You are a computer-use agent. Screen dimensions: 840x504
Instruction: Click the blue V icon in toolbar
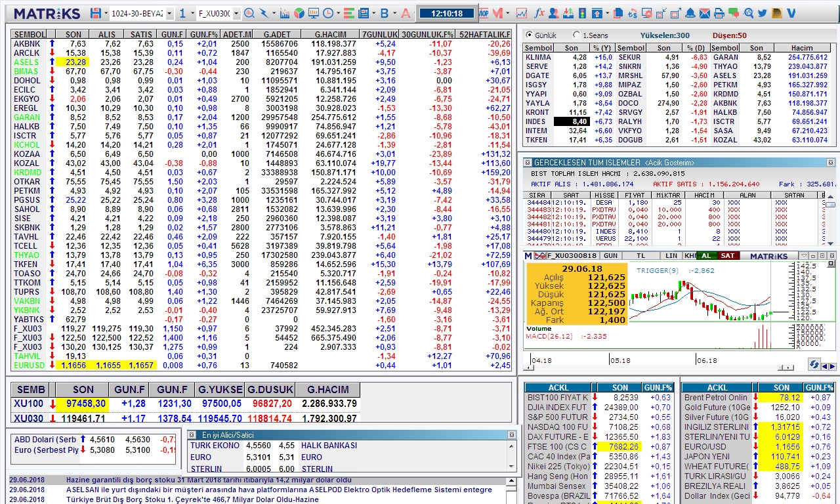(791, 13)
